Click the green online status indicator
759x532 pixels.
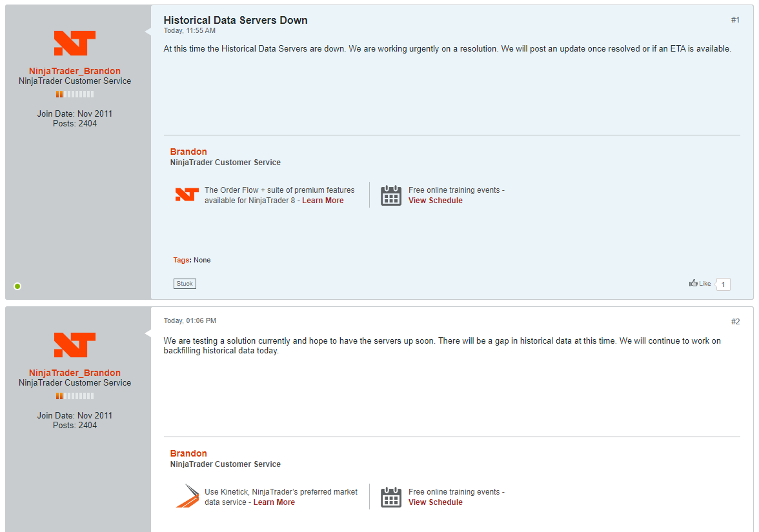pyautogui.click(x=17, y=286)
